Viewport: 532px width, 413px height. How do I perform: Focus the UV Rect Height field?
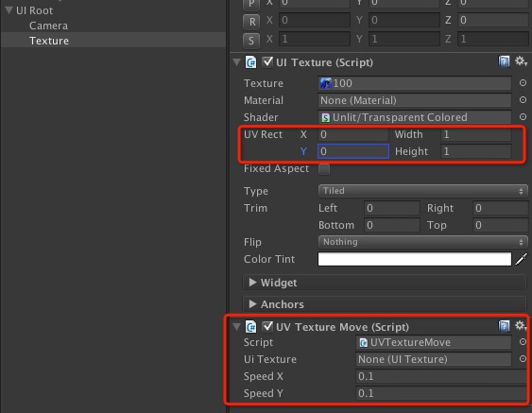click(x=475, y=151)
